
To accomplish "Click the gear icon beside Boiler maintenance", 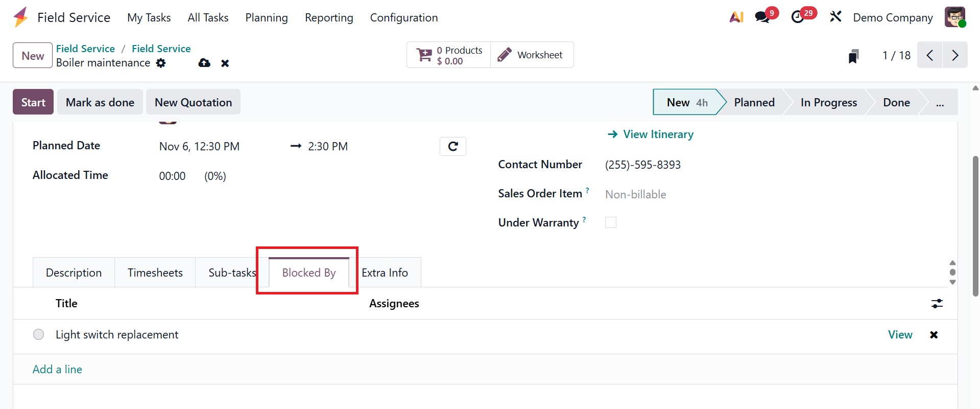I will 161,63.
